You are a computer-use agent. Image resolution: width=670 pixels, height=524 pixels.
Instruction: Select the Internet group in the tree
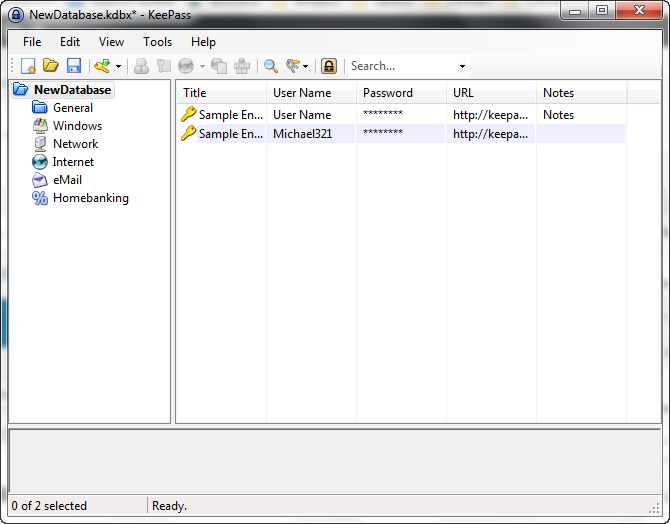[x=73, y=162]
